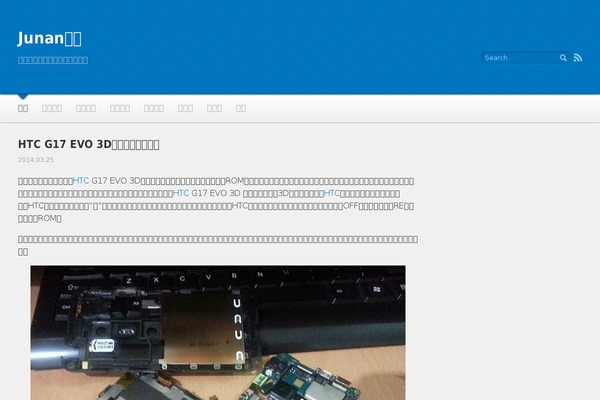The height and width of the screenshot is (400, 600).
Task: Follow the HTC link on first paragraph line
Action: [x=81, y=181]
